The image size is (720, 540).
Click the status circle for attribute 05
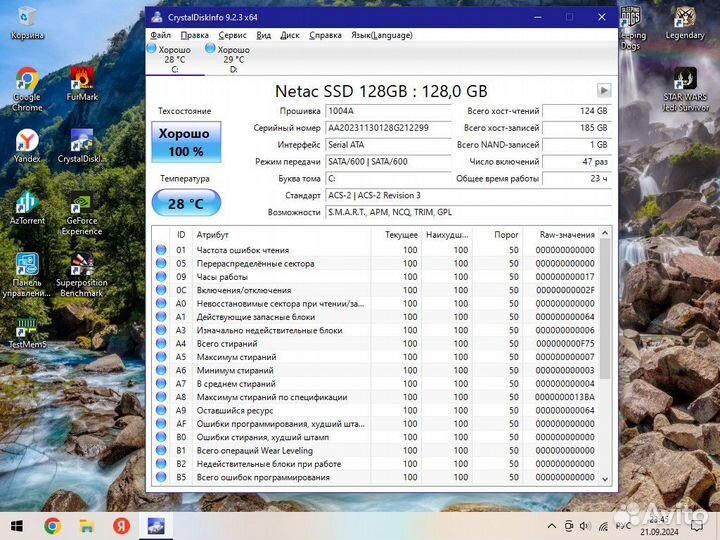[x=161, y=263]
